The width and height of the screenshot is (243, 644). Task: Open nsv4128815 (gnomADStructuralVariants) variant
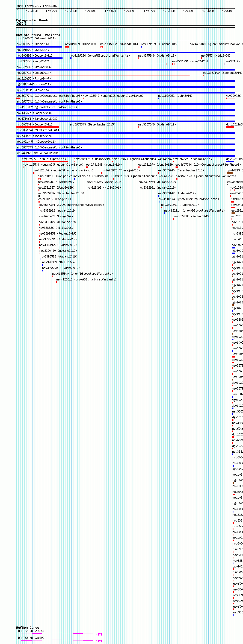click(86, 280)
